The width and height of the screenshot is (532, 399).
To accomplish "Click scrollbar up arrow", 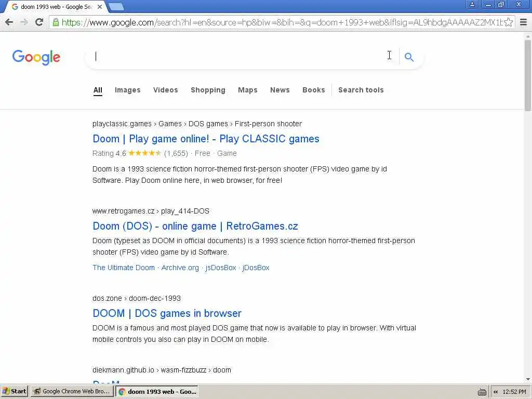I will click(x=528, y=36).
